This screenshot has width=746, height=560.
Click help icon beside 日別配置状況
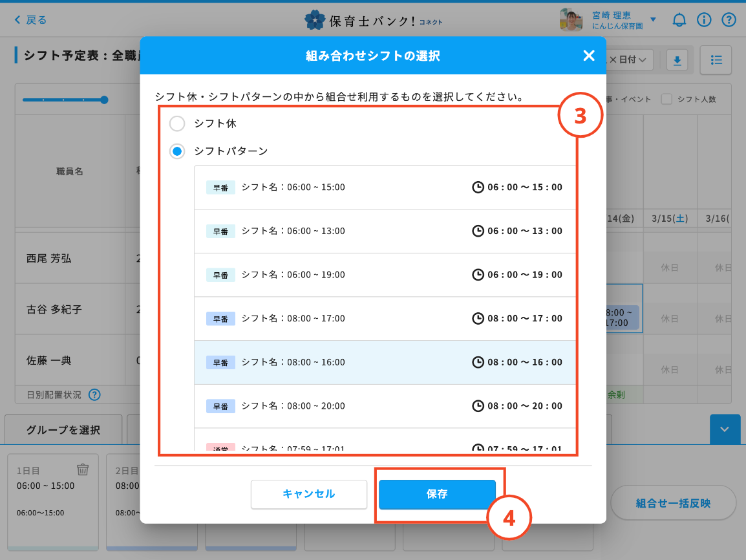(x=94, y=394)
